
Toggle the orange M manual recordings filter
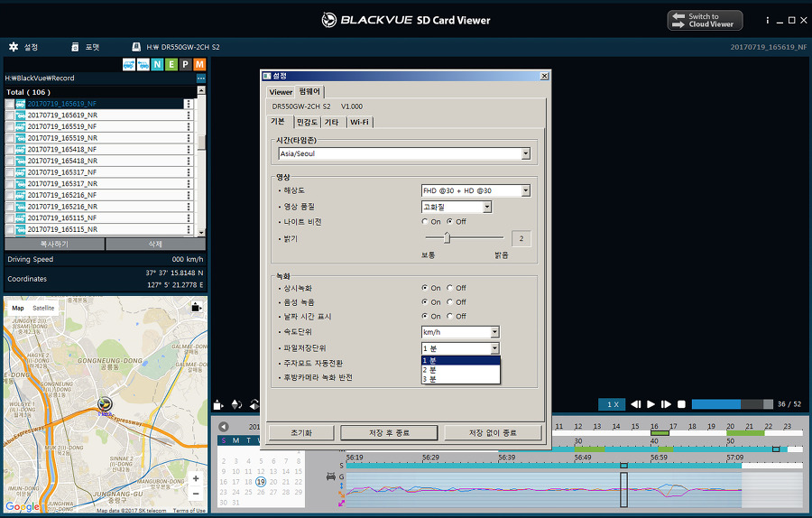click(199, 64)
